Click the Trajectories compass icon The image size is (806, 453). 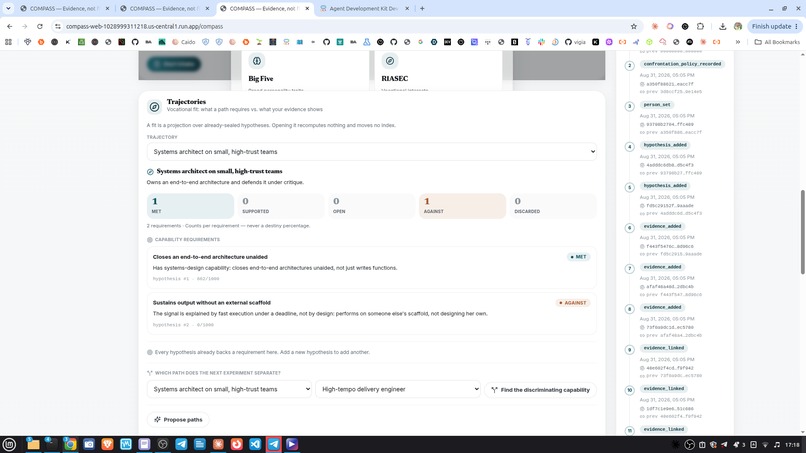[x=154, y=106]
